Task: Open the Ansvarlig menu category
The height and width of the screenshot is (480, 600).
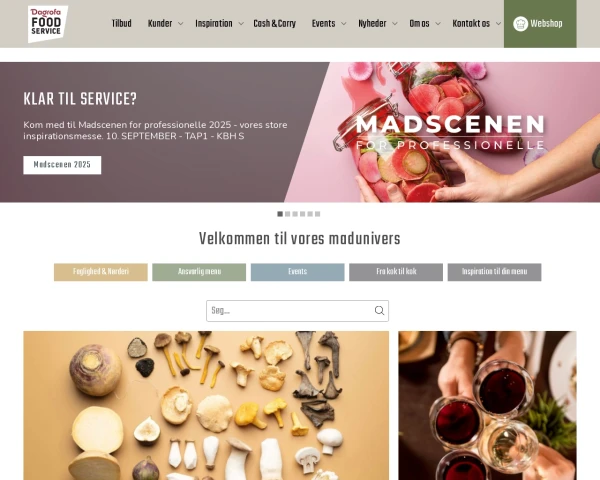Action: pos(199,272)
